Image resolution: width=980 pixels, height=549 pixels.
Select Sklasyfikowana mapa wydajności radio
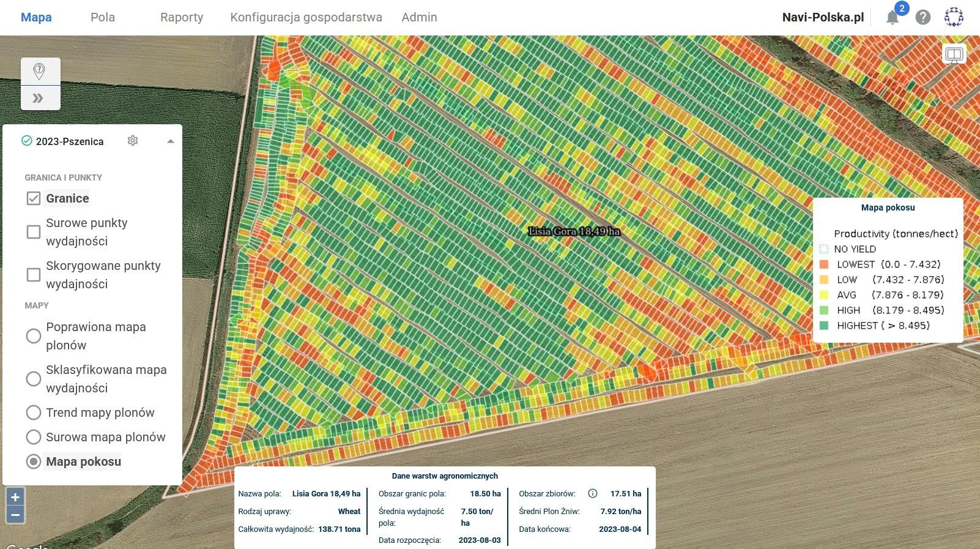pyautogui.click(x=34, y=379)
